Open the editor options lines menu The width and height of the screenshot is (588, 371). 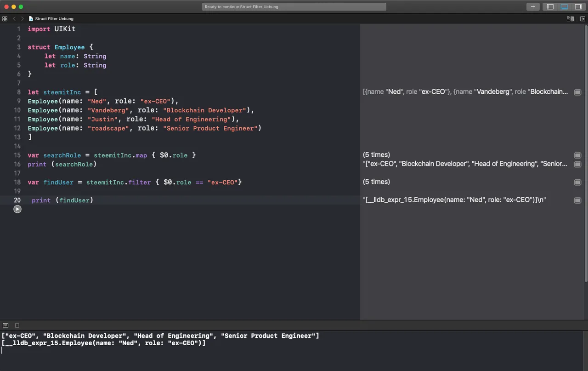[x=570, y=19]
